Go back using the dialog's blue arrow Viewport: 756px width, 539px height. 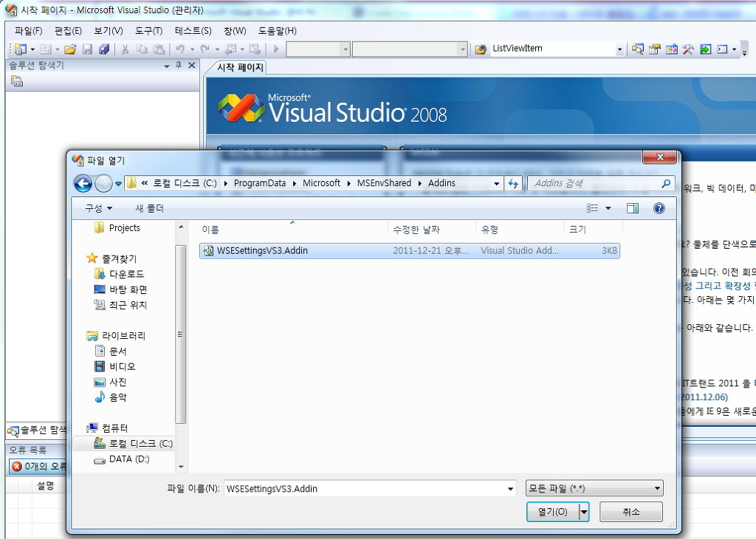(x=83, y=183)
